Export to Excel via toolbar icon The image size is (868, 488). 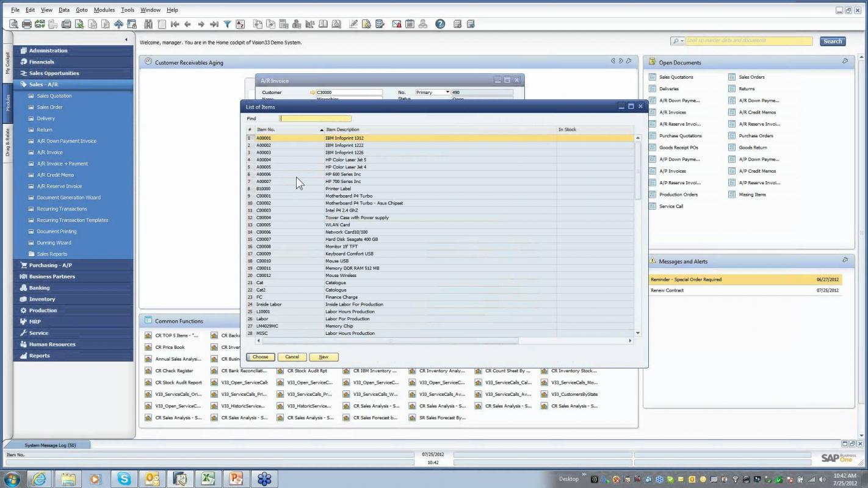coord(79,24)
